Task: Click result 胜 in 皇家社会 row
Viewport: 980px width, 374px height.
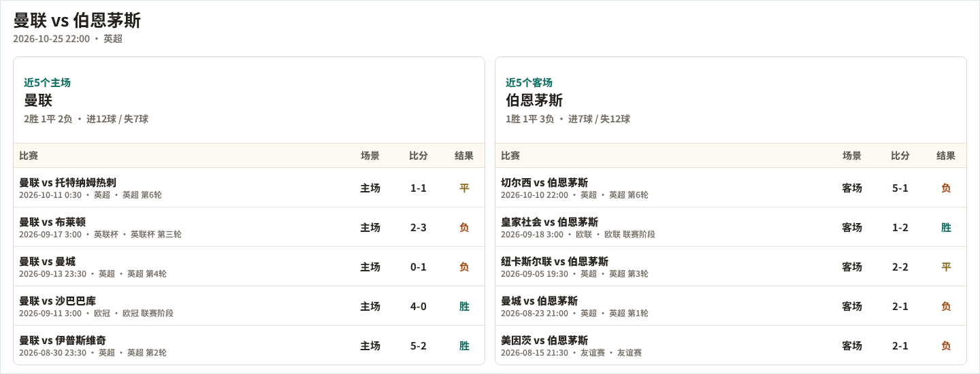Action: pos(946,227)
